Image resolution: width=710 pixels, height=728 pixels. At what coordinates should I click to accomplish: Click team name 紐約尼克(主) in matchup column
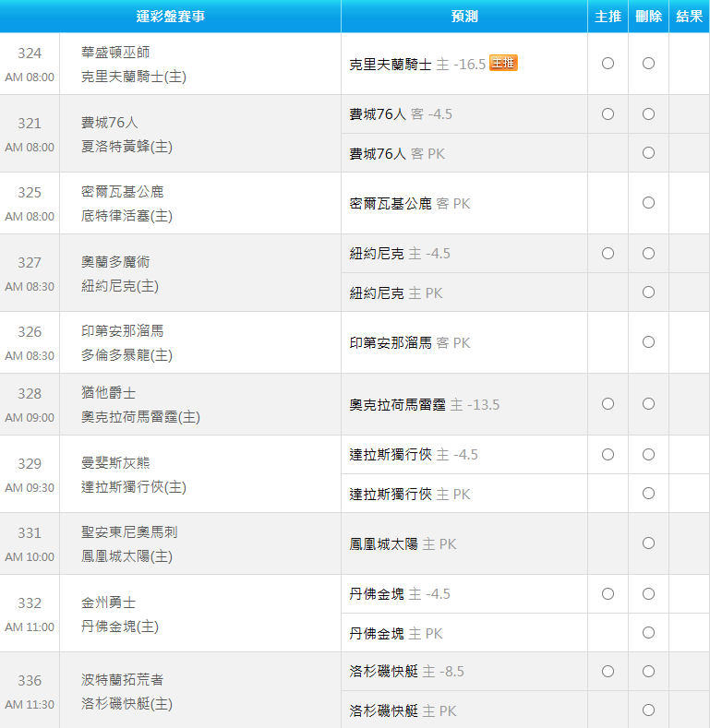[120, 286]
